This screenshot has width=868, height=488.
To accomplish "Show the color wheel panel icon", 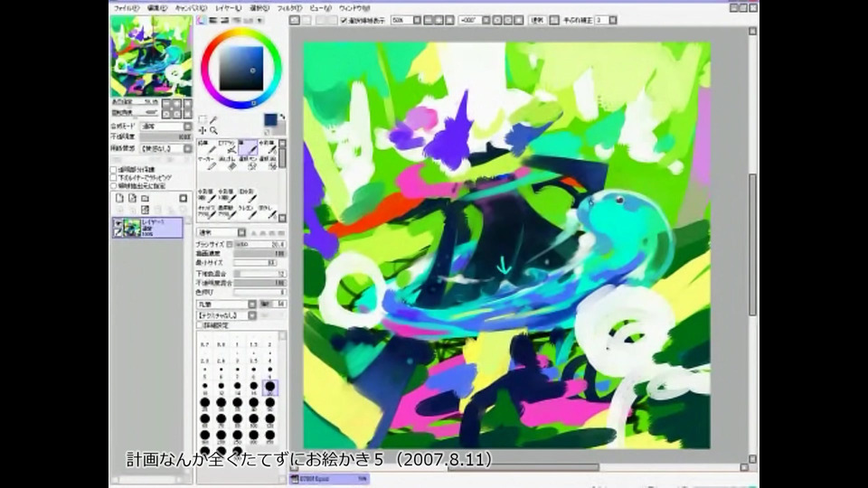I will pyautogui.click(x=202, y=21).
